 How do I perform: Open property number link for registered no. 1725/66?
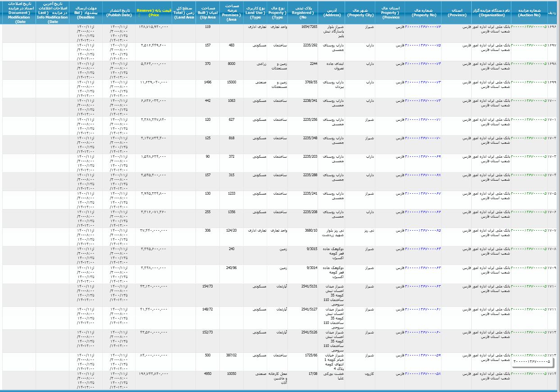pos(423,355)
